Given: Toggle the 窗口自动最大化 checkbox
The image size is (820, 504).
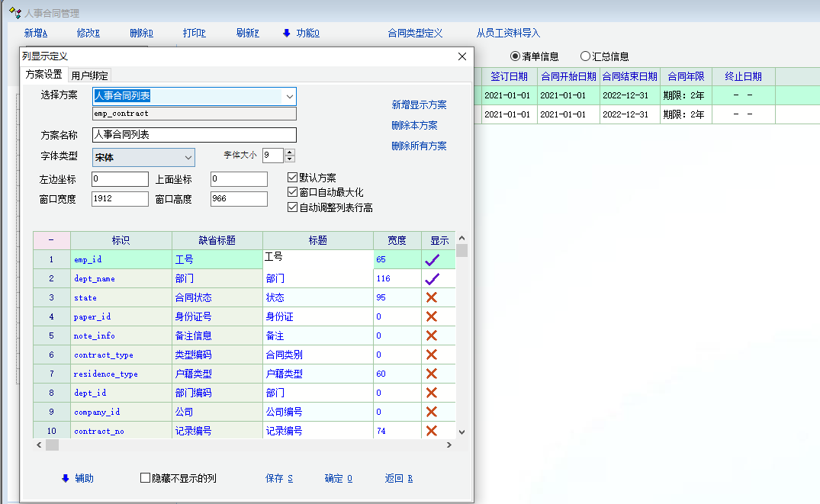Looking at the screenshot, I should (x=293, y=192).
